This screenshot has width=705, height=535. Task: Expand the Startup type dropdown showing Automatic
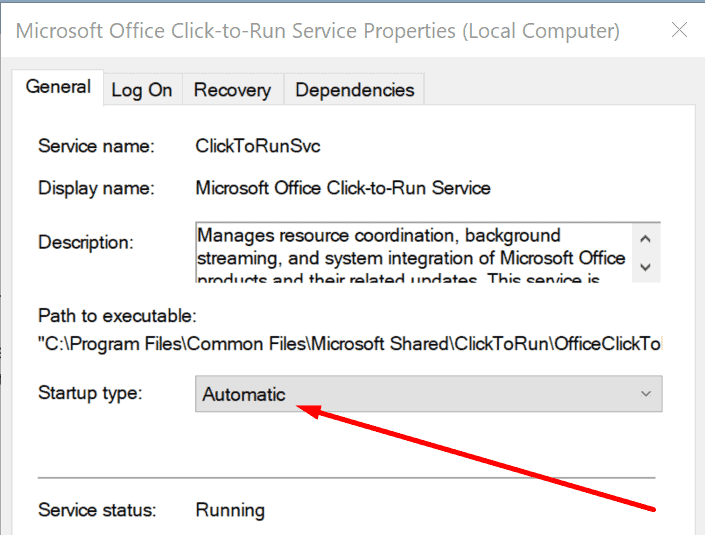(x=428, y=394)
